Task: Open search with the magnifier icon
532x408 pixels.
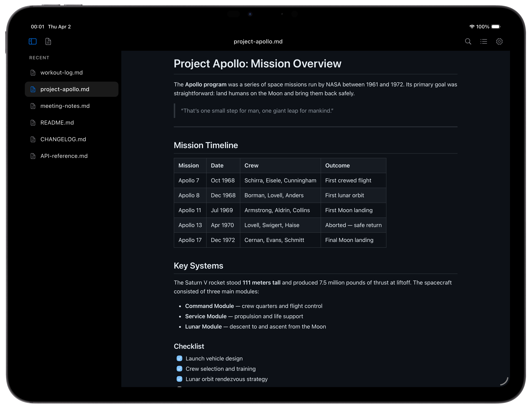Action: [468, 42]
